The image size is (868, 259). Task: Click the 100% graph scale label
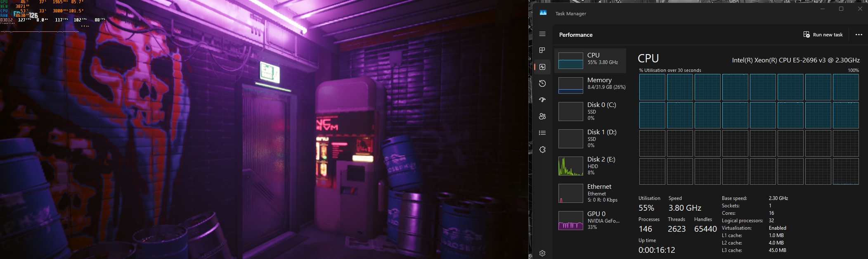pos(853,70)
